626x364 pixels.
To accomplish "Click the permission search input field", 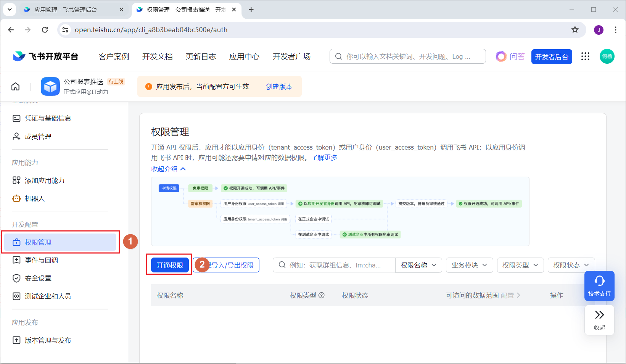I will (x=338, y=265).
